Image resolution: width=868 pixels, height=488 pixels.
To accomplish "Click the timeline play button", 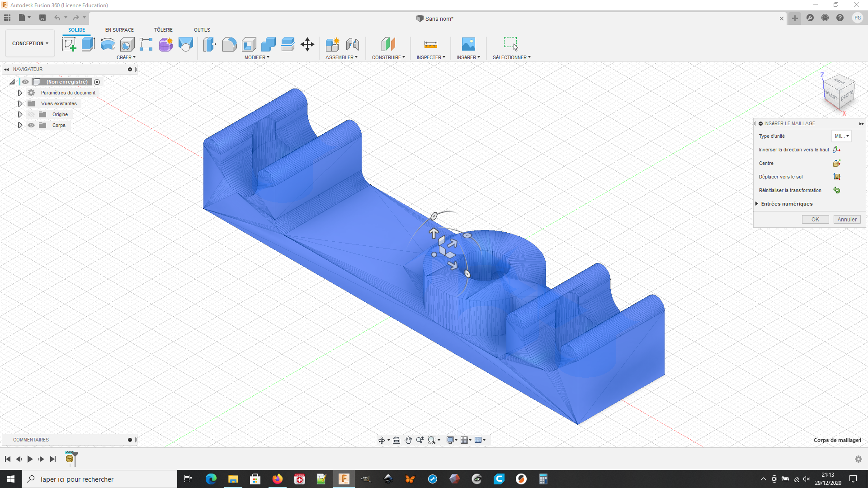I will [30, 459].
